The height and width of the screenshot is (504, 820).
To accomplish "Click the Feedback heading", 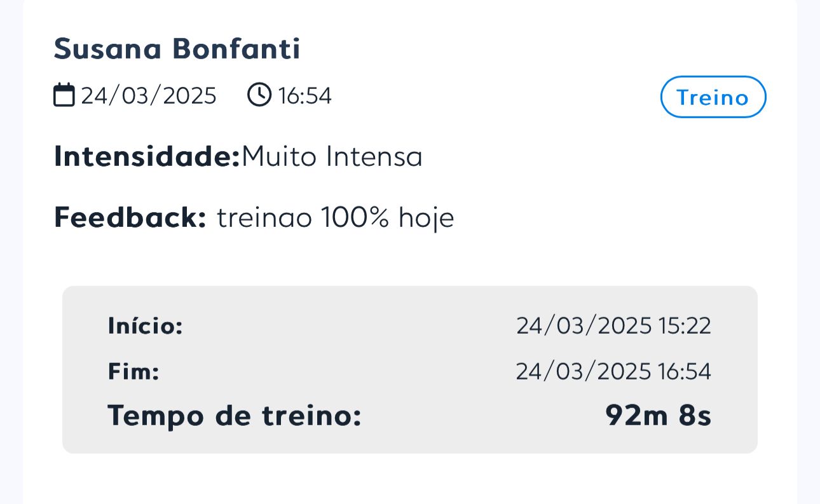I will [130, 217].
